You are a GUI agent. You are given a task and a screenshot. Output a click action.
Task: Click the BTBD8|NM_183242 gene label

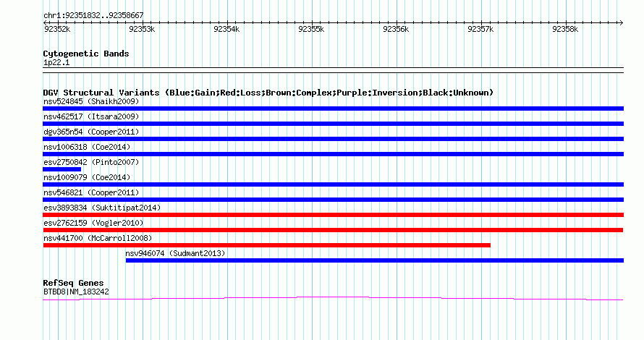click(x=76, y=292)
